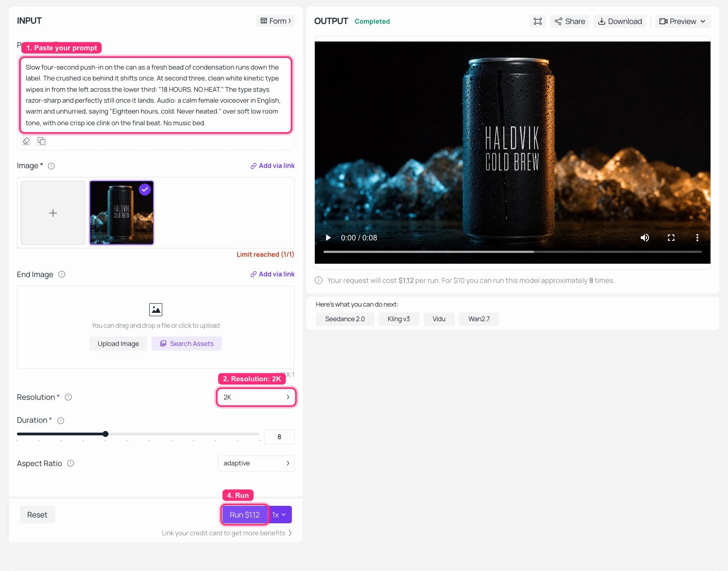
Task: Select Kling v3 suggestion
Action: point(399,319)
